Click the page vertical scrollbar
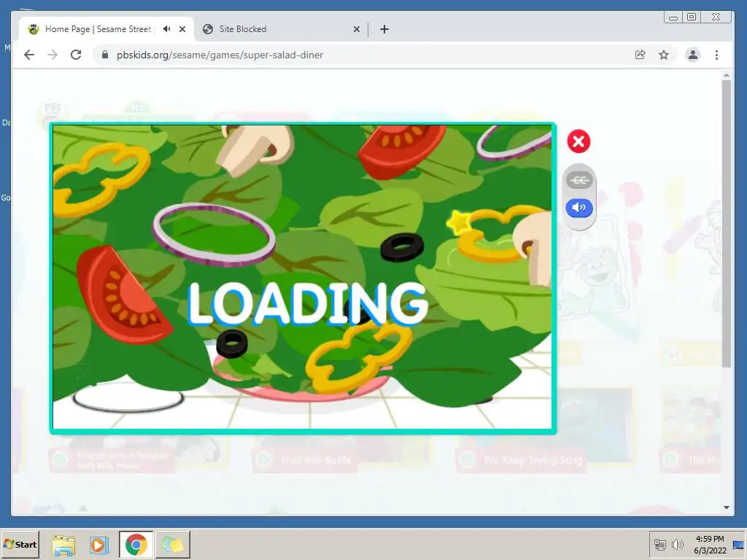The image size is (747, 560). coord(726,224)
